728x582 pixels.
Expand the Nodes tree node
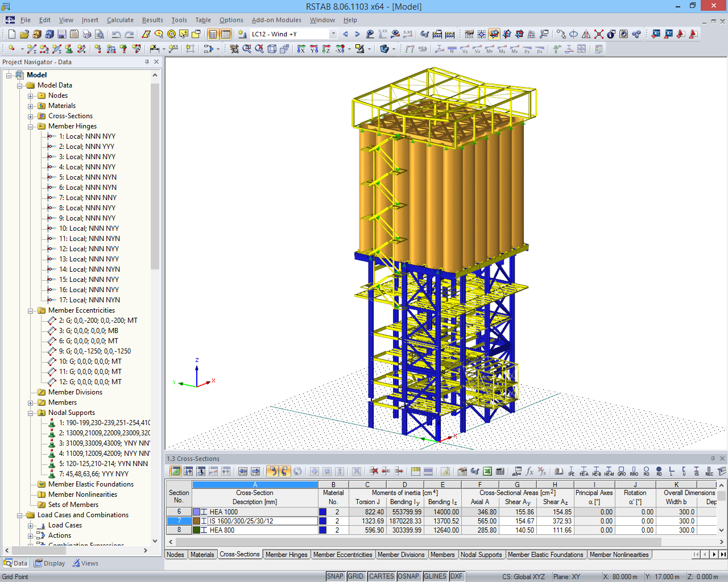(x=31, y=95)
